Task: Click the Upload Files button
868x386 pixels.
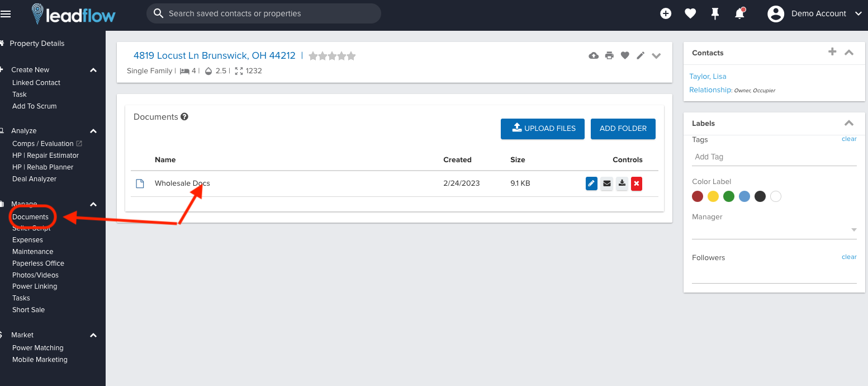Action: point(543,129)
